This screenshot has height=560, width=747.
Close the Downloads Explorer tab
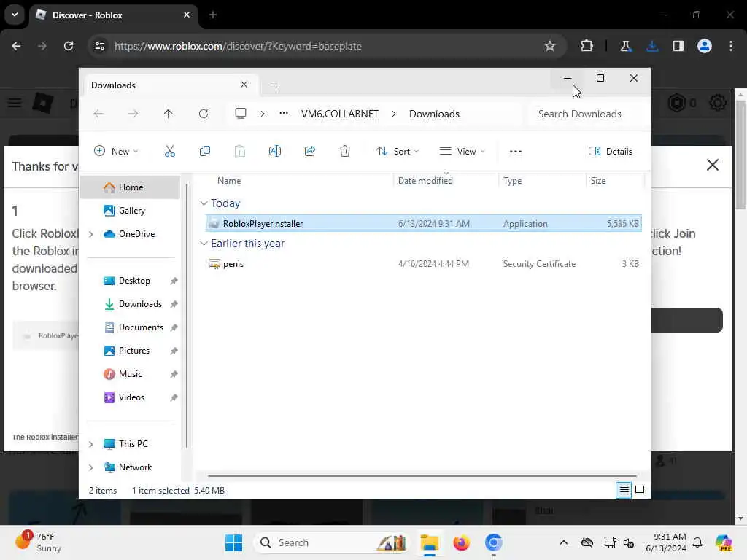tap(244, 85)
